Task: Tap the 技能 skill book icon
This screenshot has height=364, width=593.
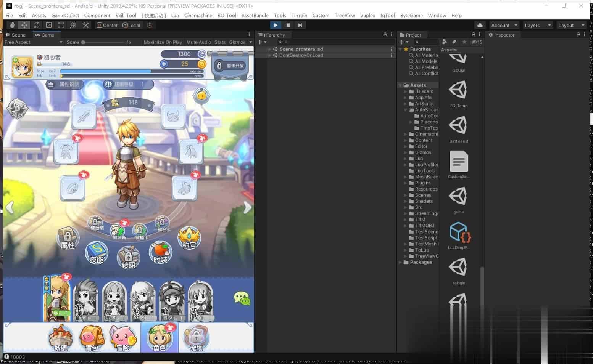Action: pyautogui.click(x=97, y=253)
